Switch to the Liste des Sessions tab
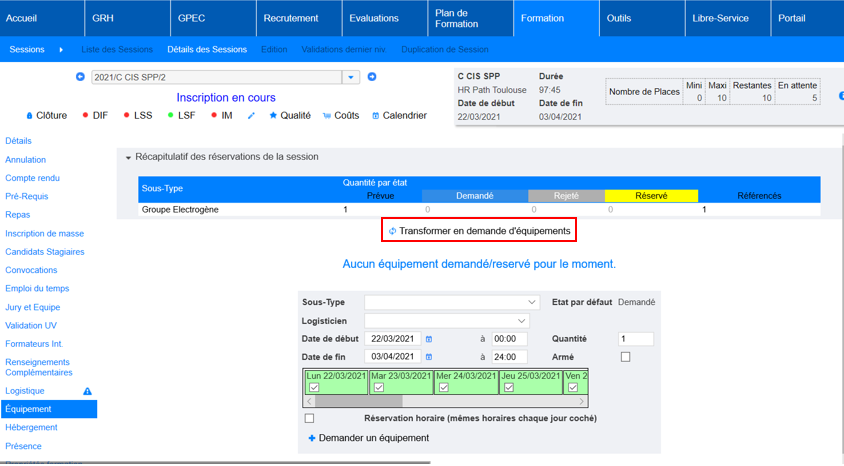This screenshot has height=466, width=844. pos(117,49)
